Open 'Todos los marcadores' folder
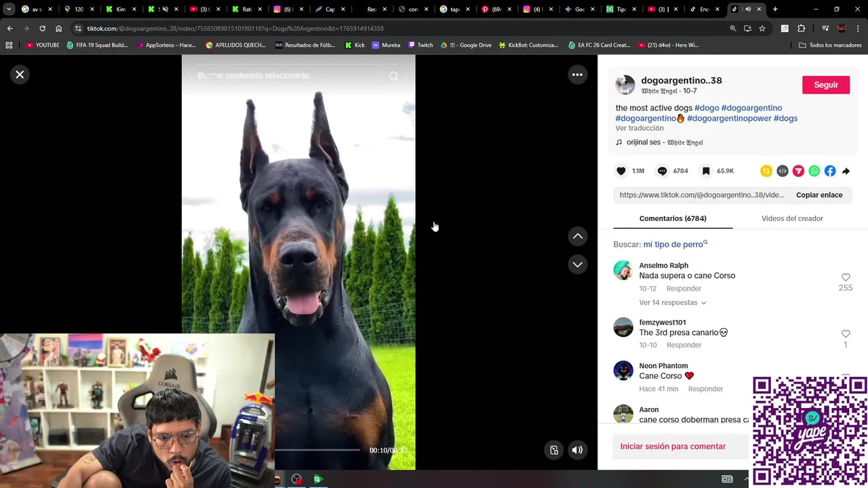The image size is (868, 488). tap(830, 45)
